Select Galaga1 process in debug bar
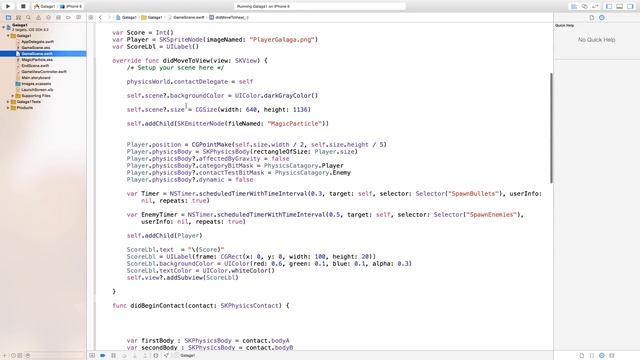The height and width of the screenshot is (360, 640). coord(184,356)
